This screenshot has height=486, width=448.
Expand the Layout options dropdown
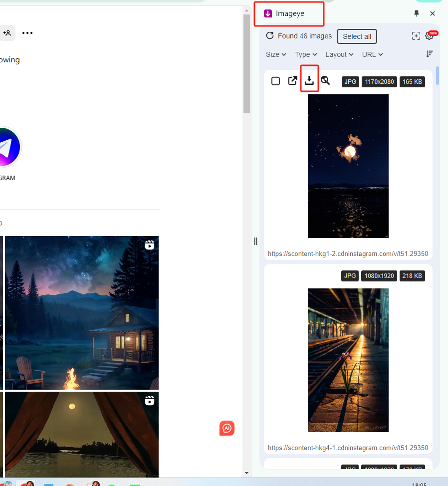[339, 54]
